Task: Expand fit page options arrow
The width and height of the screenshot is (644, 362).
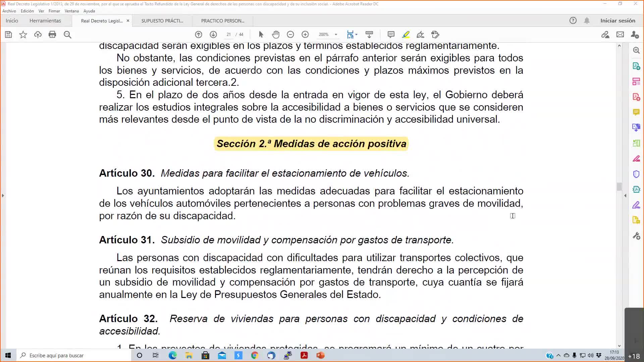Action: (x=356, y=35)
